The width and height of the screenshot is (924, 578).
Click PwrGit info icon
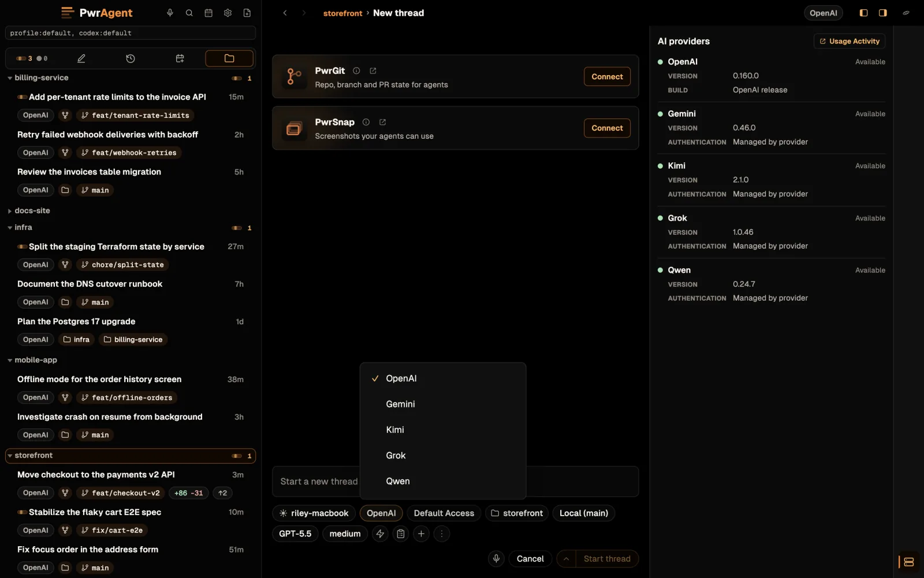coord(356,71)
